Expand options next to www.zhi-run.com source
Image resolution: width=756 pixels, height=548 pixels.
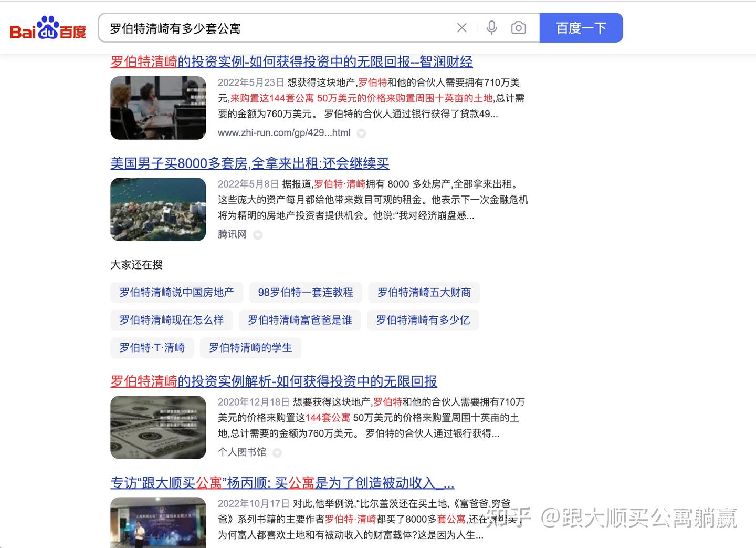pyautogui.click(x=361, y=133)
